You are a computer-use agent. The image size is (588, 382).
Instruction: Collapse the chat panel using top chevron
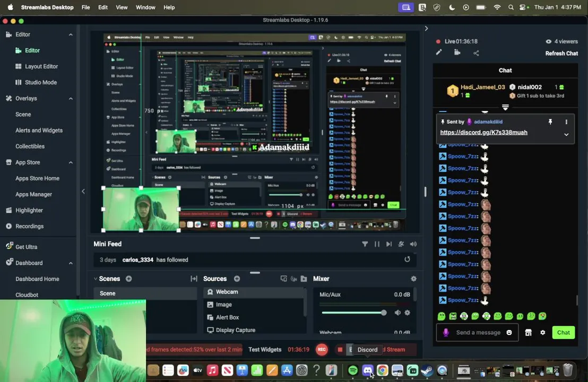(x=426, y=29)
